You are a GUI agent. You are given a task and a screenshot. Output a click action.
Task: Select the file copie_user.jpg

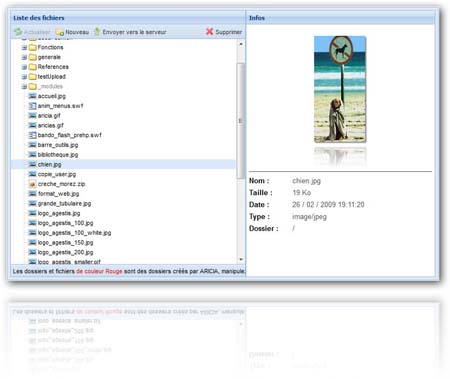click(57, 174)
